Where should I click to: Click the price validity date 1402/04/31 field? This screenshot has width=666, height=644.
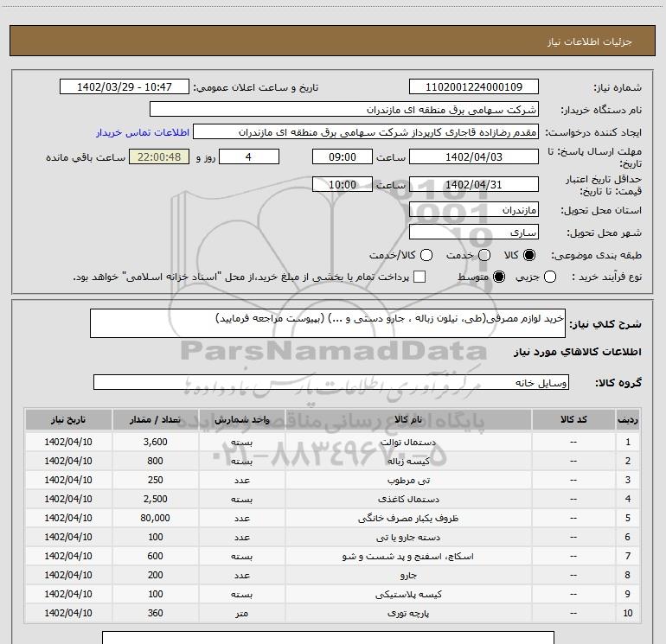tap(473, 184)
